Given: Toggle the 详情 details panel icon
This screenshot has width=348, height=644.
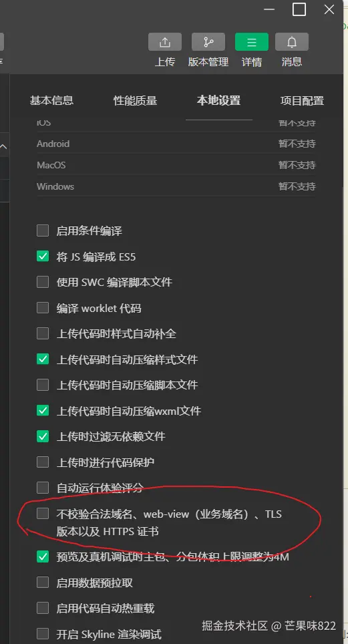Looking at the screenshot, I should point(252,42).
